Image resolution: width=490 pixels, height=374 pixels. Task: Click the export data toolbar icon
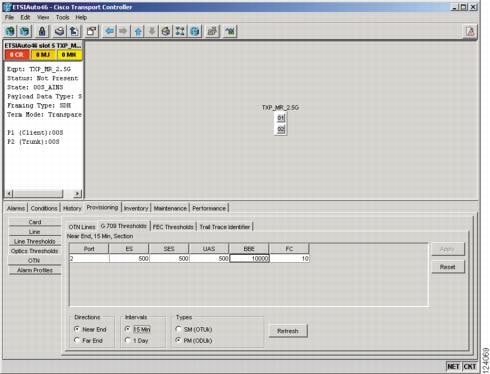point(74,31)
